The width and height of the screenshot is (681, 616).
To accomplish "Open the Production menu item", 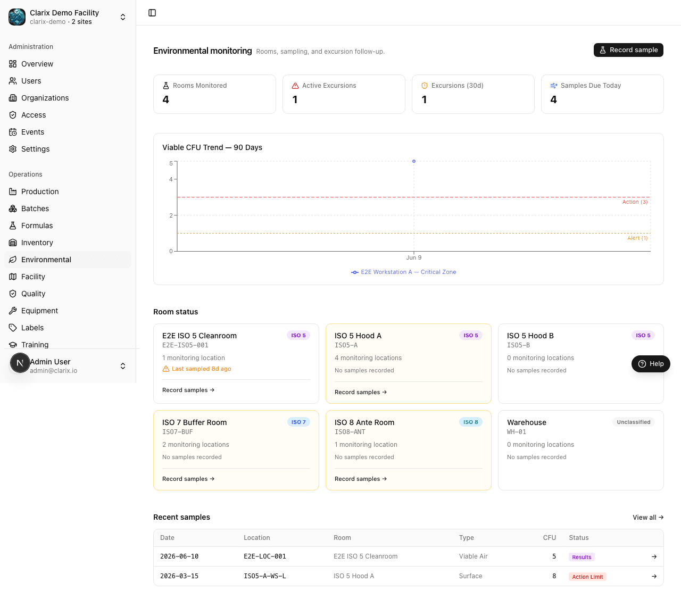I will coord(68,192).
